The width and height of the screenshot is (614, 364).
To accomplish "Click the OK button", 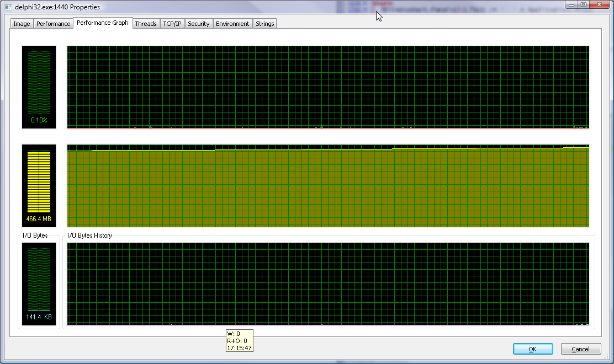I will click(x=532, y=349).
